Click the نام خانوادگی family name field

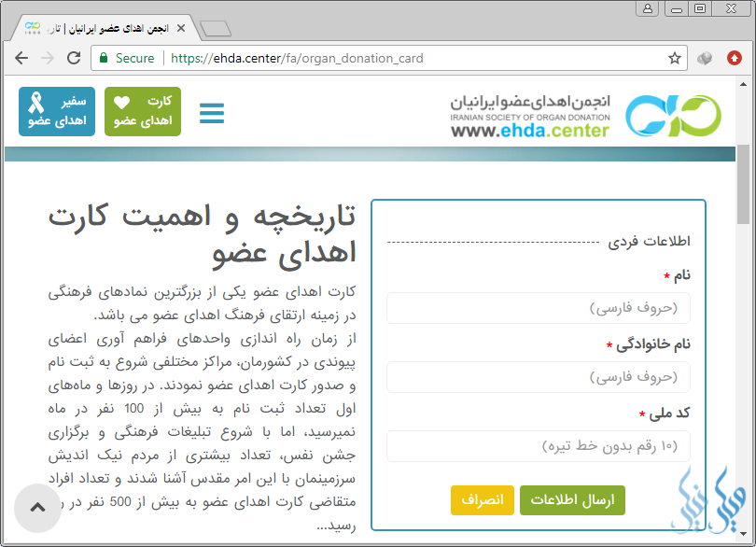539,377
